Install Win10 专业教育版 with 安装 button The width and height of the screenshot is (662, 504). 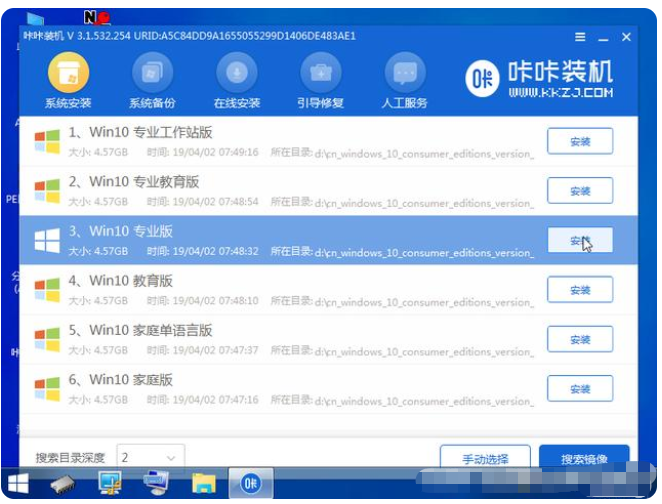[580, 191]
